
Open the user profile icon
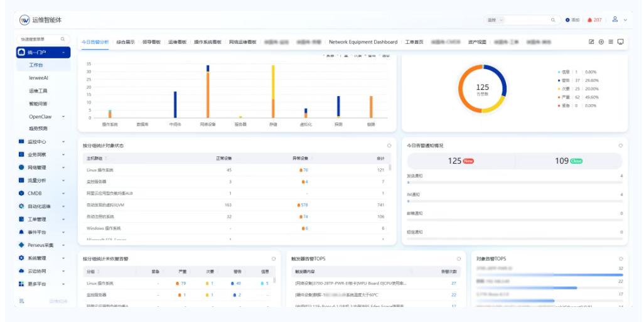point(615,19)
